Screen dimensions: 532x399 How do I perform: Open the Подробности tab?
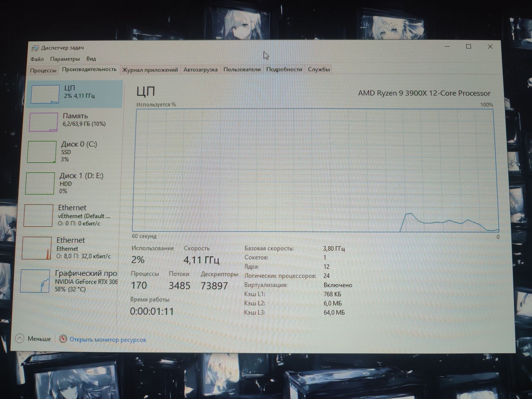coord(284,69)
